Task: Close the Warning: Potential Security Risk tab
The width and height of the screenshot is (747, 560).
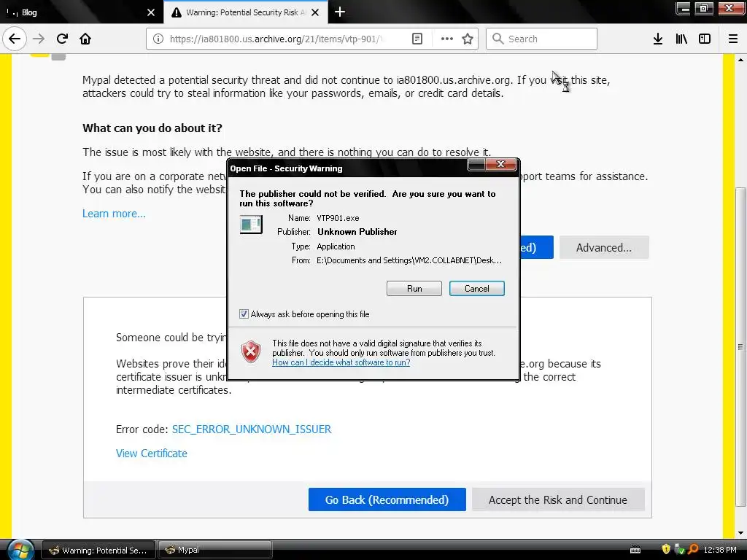Action: click(315, 12)
